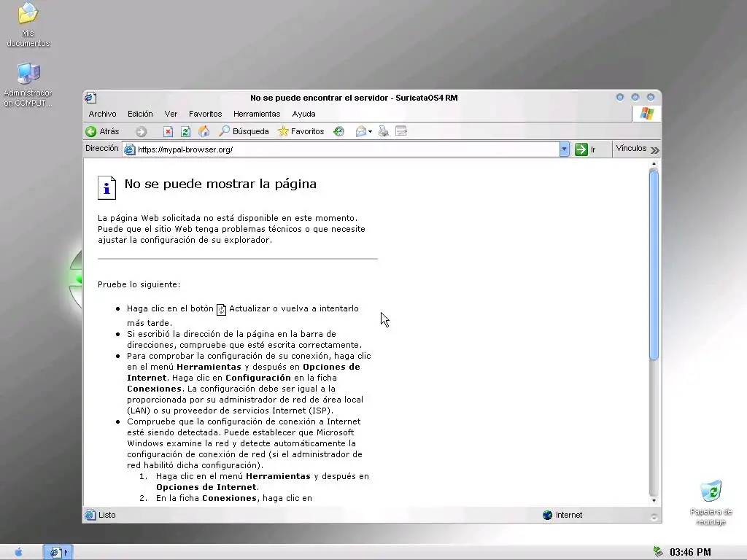The height and width of the screenshot is (560, 747).
Task: Click the 'Pruebe lo siguiente:' text
Action: 139,284
